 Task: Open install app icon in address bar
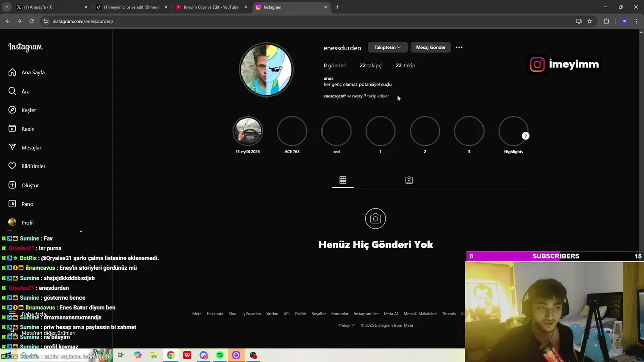tap(579, 21)
